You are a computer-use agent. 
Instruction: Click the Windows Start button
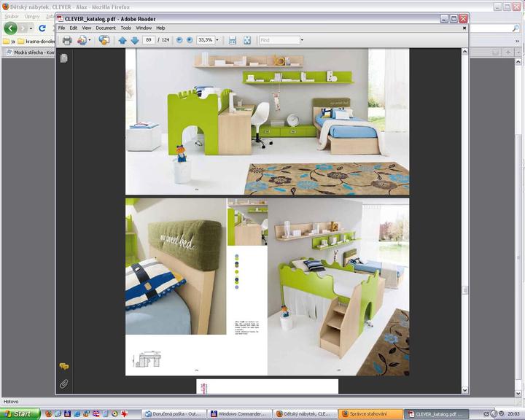pyautogui.click(x=20, y=413)
